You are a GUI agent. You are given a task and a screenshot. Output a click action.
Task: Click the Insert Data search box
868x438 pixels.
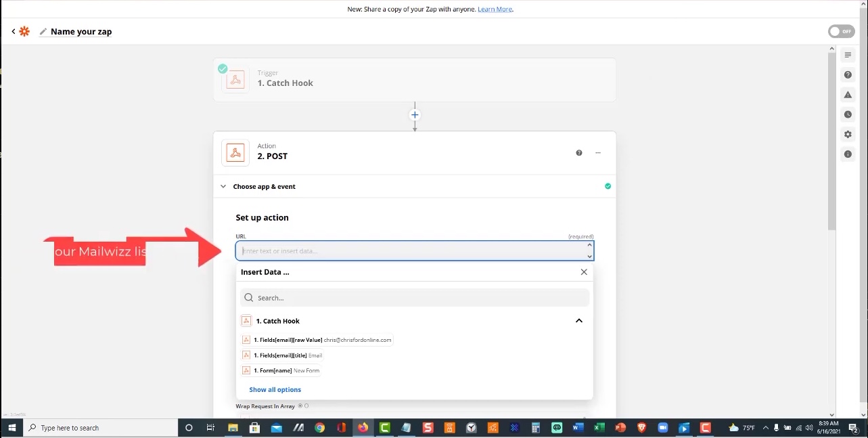[415, 297]
